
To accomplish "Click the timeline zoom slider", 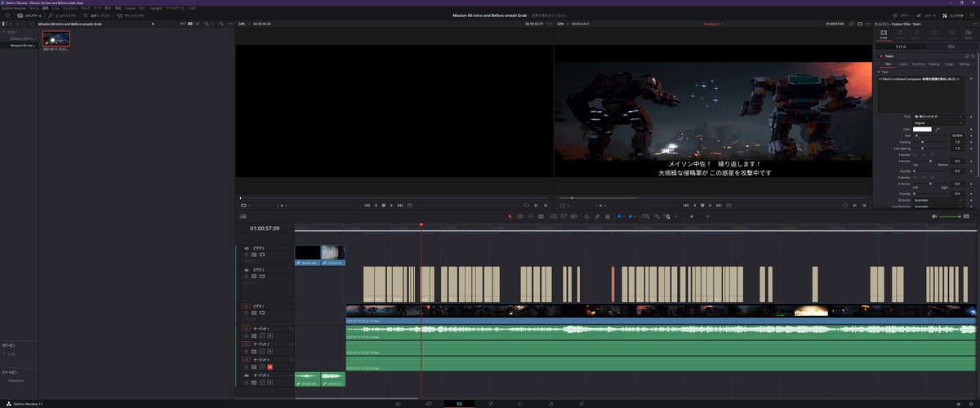I will click(x=691, y=216).
